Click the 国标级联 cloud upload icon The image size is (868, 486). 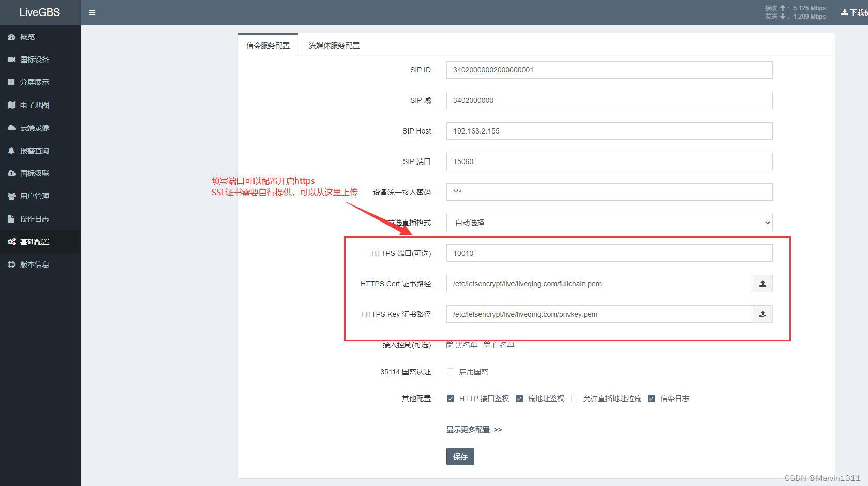tap(11, 173)
